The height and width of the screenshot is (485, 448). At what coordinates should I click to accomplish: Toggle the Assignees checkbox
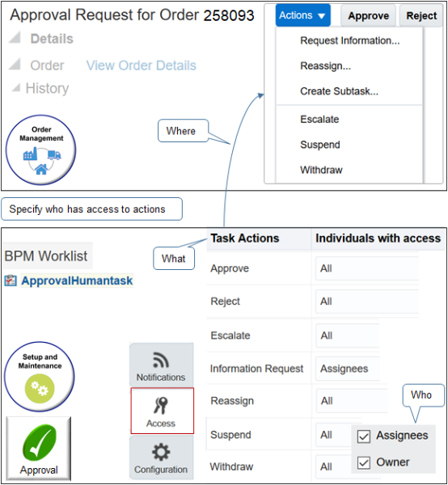pos(364,436)
